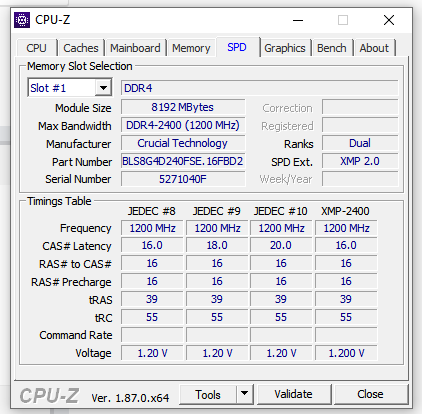Open the Graphics tab
The width and height of the screenshot is (422, 414).
point(285,48)
